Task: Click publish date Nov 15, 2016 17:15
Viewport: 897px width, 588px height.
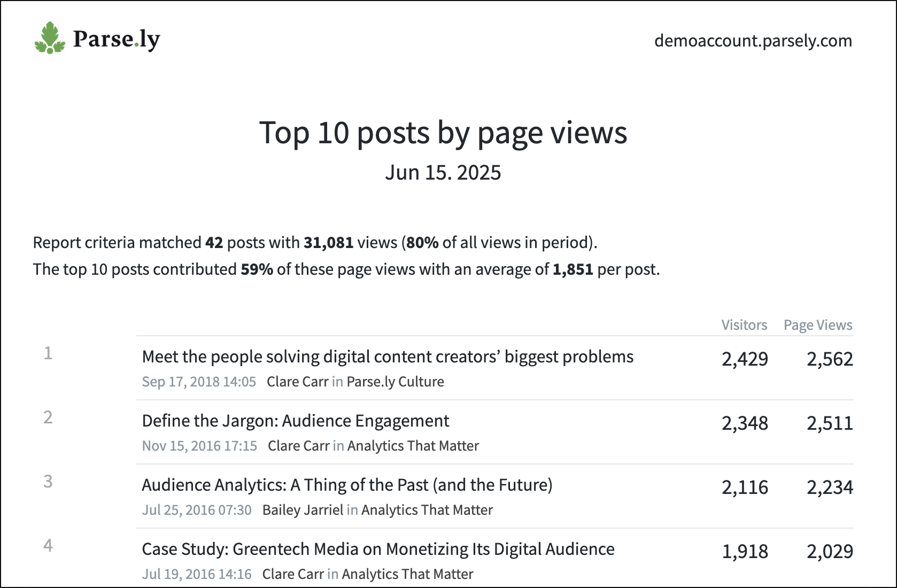Action: click(199, 446)
